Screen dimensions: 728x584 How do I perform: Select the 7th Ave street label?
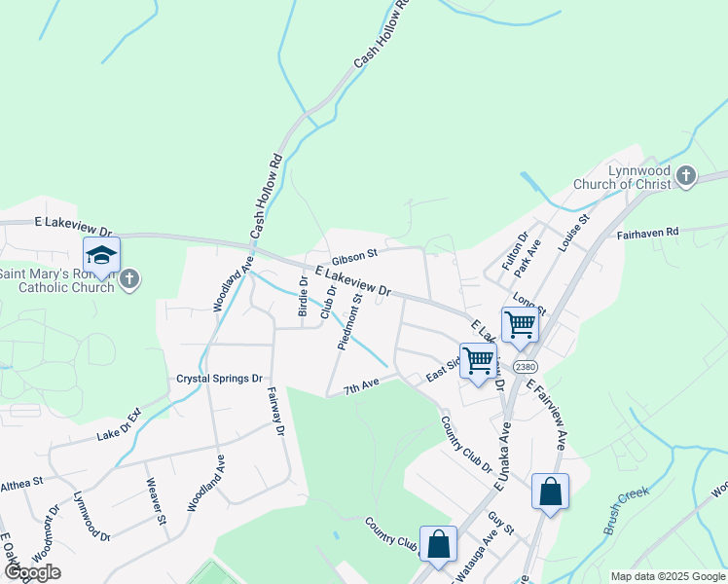(x=362, y=386)
